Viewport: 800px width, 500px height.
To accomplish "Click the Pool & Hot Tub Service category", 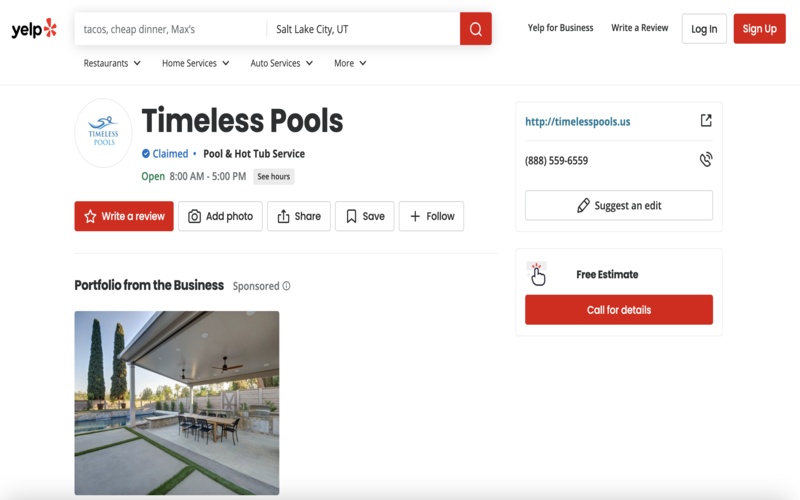I will [254, 154].
